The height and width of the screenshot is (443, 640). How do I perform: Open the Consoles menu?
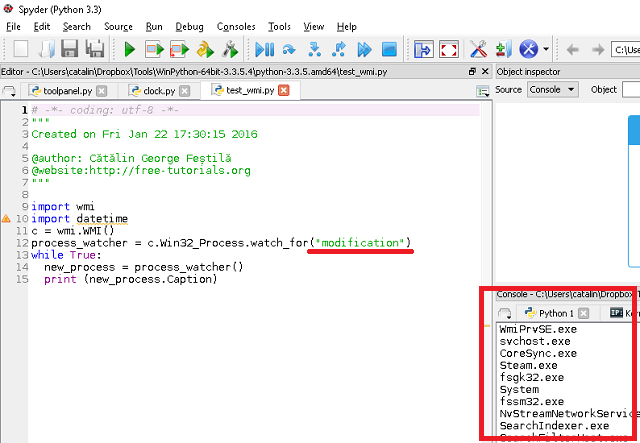pos(236,27)
